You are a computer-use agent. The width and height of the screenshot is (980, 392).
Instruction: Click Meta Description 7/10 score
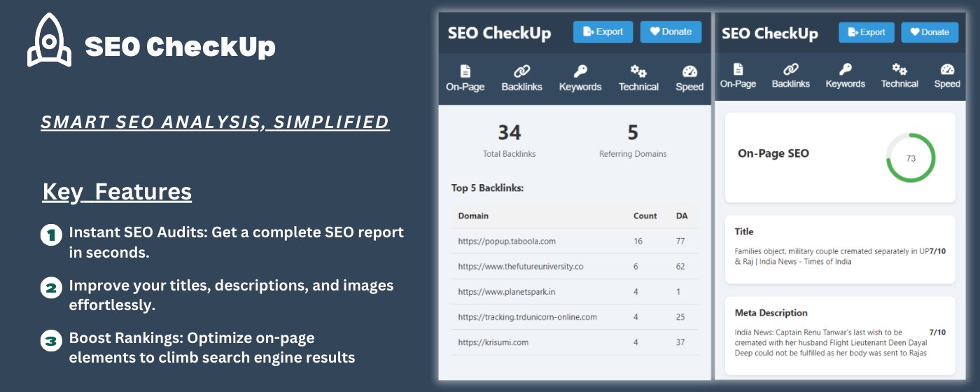coord(937,332)
